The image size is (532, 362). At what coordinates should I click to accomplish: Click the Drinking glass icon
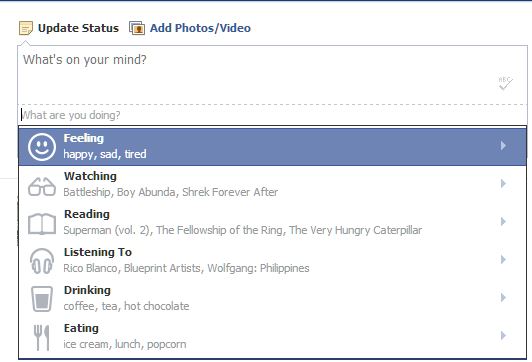(x=42, y=299)
